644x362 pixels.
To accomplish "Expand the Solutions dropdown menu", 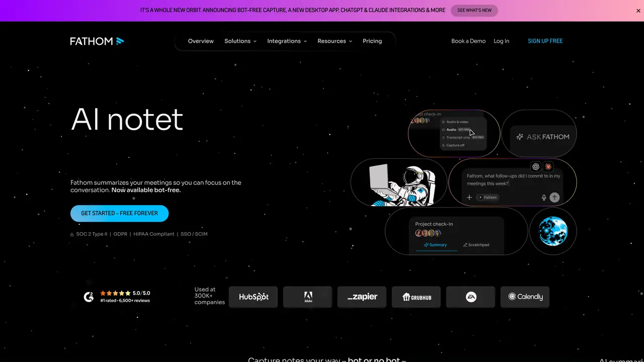I will [x=240, y=41].
